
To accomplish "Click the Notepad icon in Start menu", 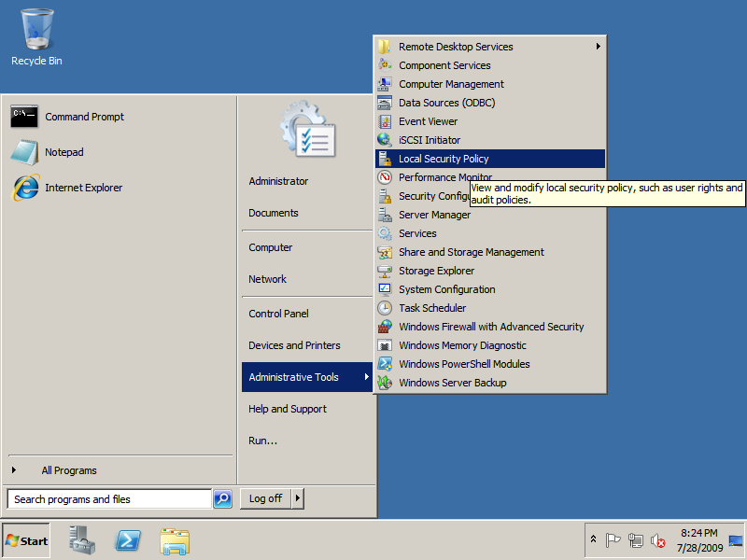I will coord(24,152).
